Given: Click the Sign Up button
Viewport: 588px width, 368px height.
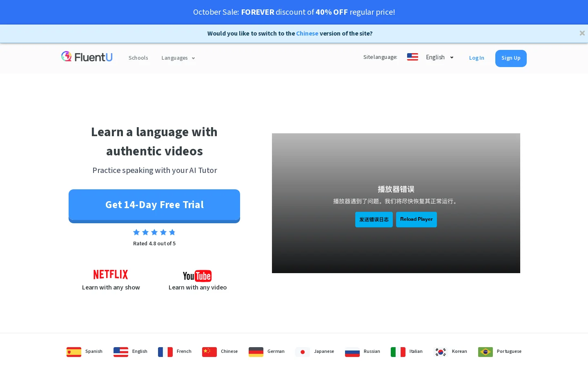Looking at the screenshot, I should tap(511, 58).
